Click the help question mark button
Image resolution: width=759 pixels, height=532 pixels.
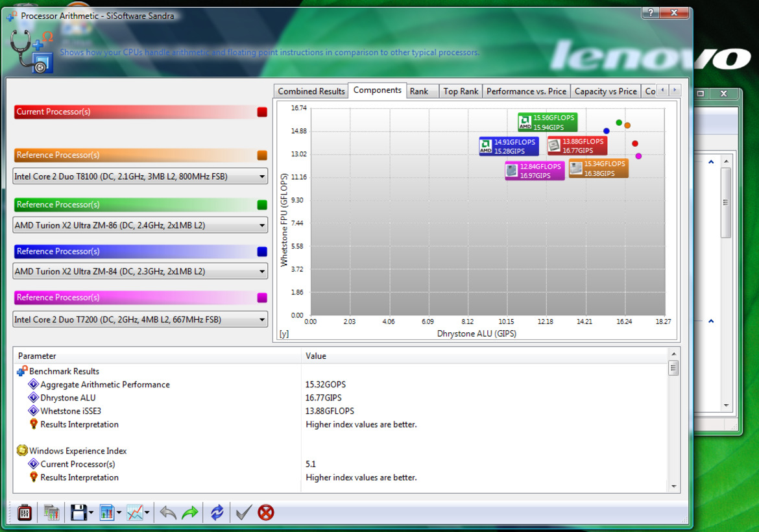(650, 12)
